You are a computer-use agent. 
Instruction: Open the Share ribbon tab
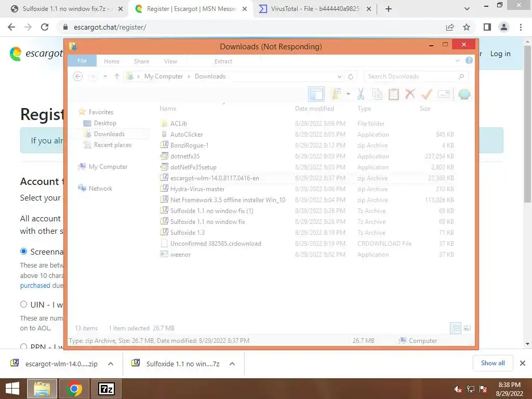[x=141, y=61]
